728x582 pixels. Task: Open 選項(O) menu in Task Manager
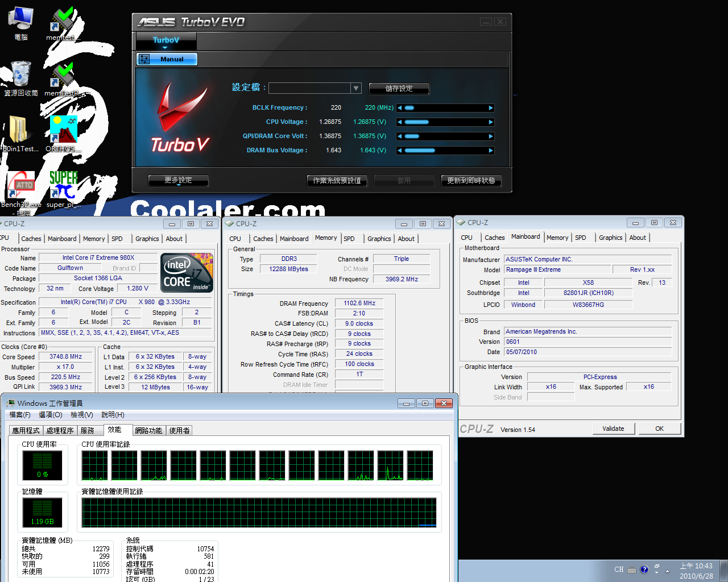coord(51,415)
